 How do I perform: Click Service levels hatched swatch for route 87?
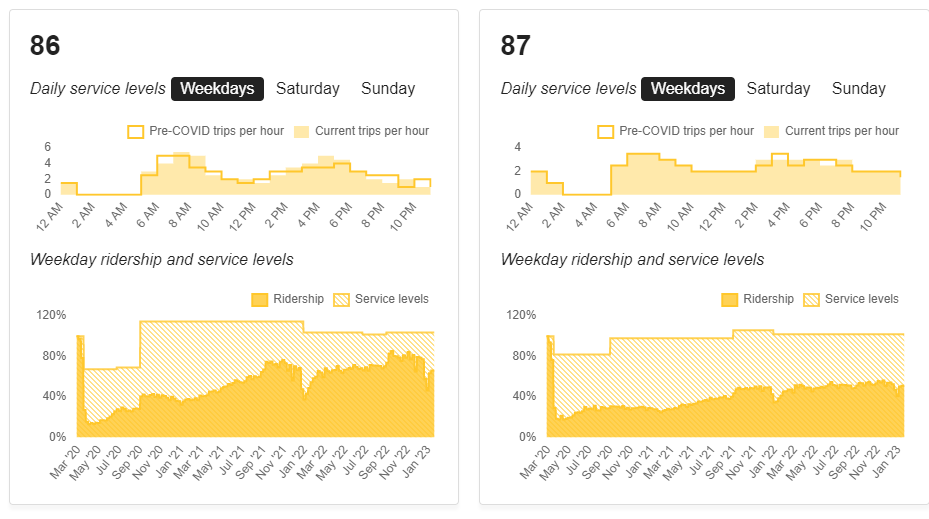[x=813, y=299]
